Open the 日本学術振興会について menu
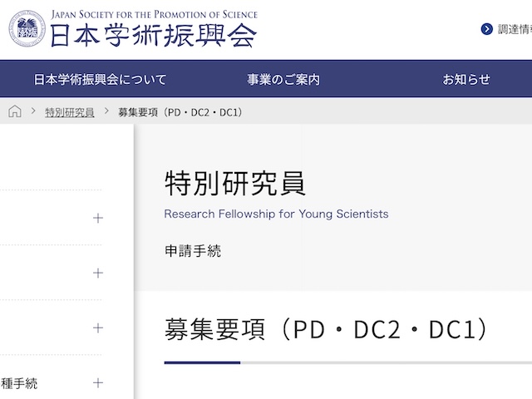The image size is (532, 399). pyautogui.click(x=100, y=80)
